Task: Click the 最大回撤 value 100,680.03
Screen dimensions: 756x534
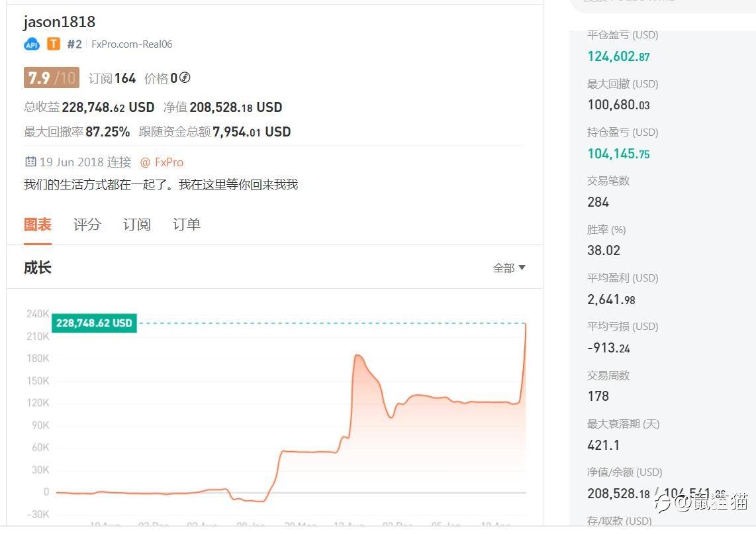Action: [x=618, y=105]
